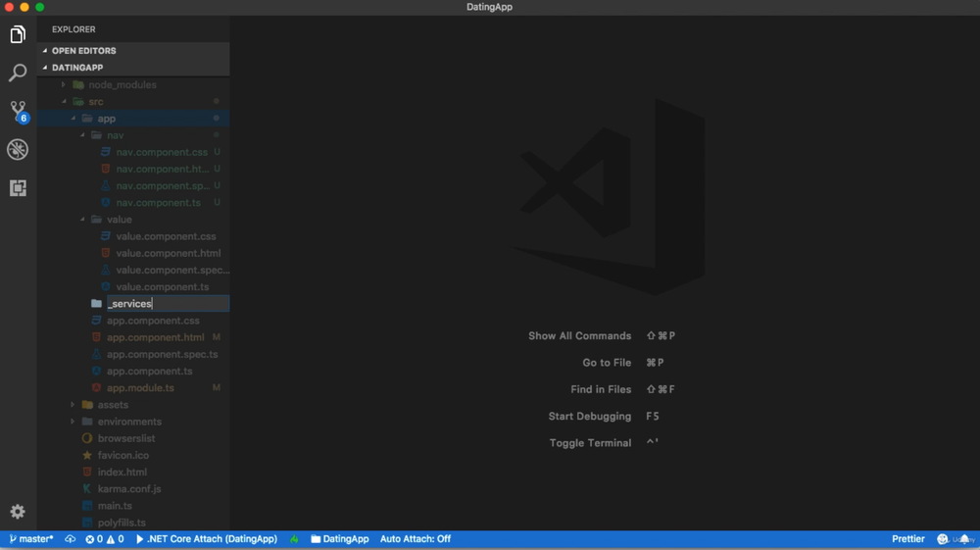Open value.component.html file
The image size is (980, 550).
click(169, 253)
